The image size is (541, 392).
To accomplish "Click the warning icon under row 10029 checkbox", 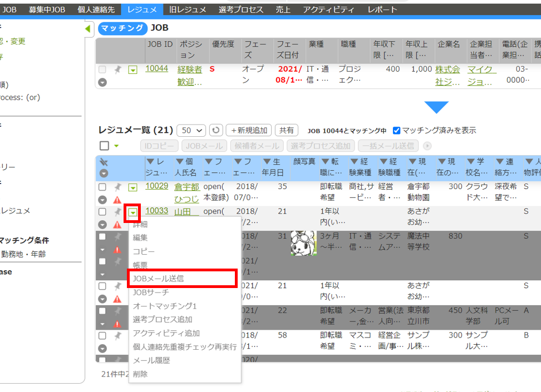I will 117,199.
